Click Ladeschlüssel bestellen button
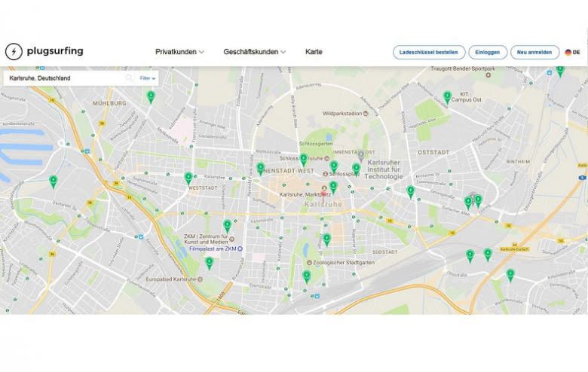 click(x=429, y=53)
